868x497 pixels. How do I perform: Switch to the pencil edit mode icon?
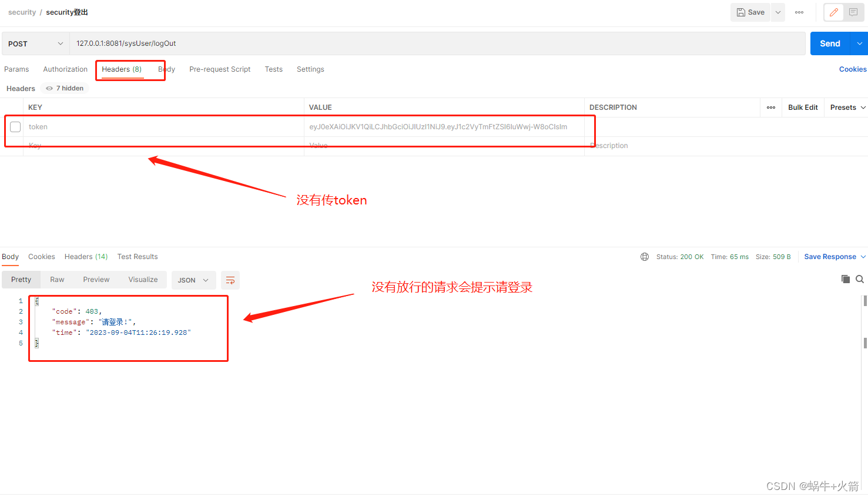point(834,12)
